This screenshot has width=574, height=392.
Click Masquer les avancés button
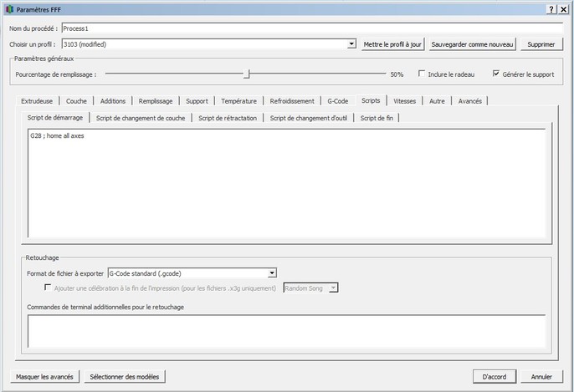pyautogui.click(x=44, y=376)
